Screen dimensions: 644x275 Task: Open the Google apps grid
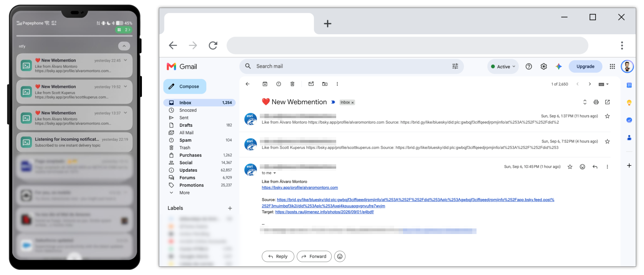point(612,67)
